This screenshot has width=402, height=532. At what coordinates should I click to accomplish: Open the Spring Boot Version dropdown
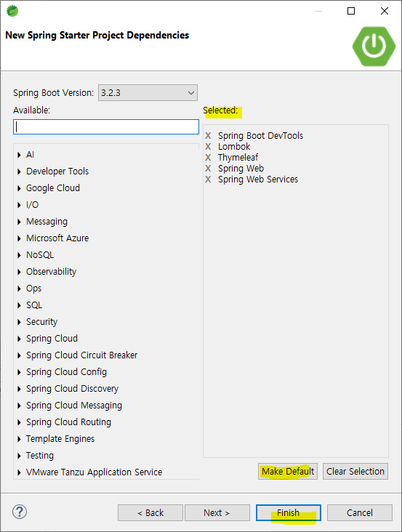point(148,92)
